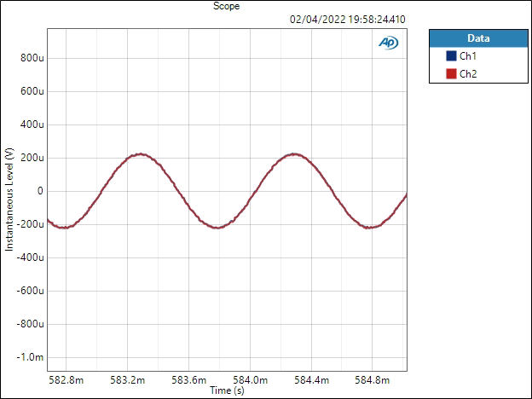Click the -200u Y-axis tick label

tap(30, 224)
